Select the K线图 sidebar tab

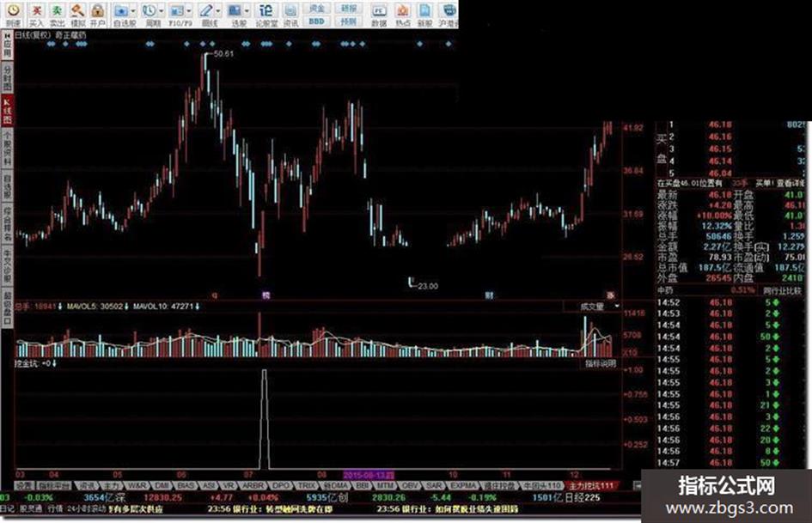(x=7, y=110)
